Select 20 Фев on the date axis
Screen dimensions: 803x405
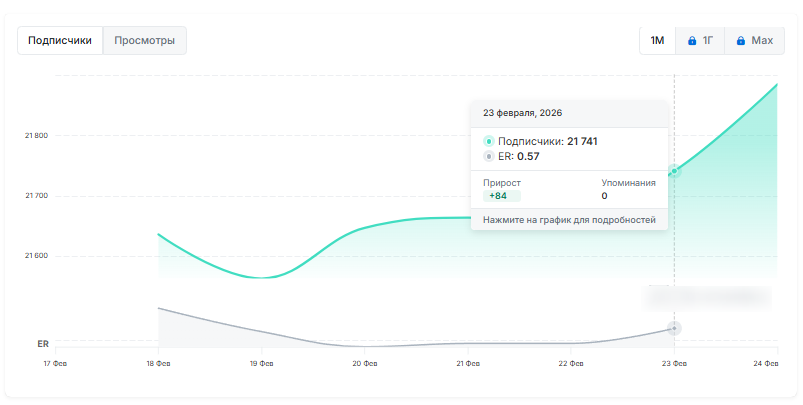pyautogui.click(x=364, y=365)
